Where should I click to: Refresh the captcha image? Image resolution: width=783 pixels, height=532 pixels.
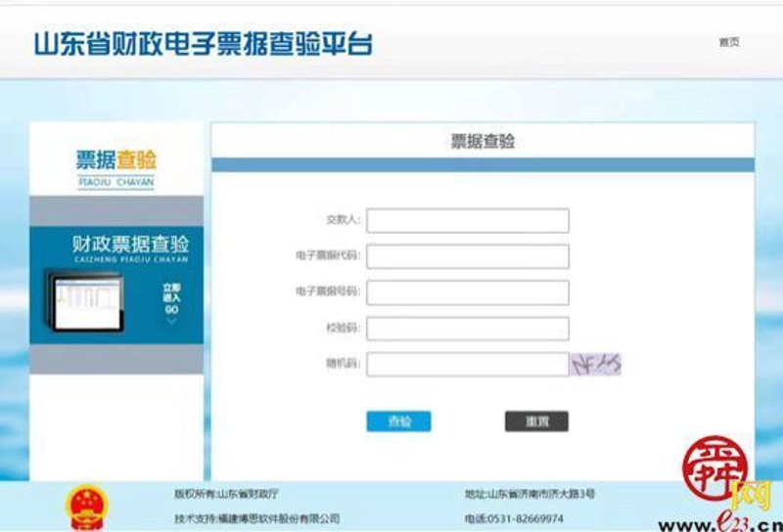[595, 365]
